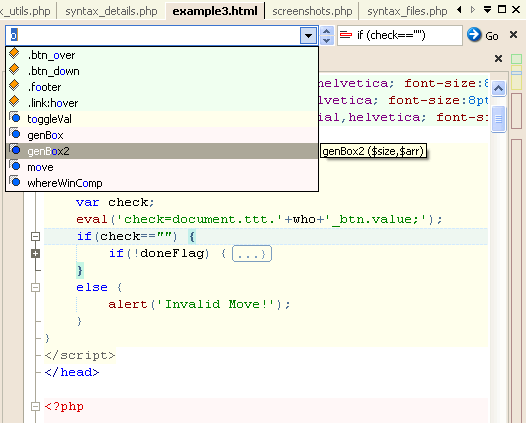The width and height of the screenshot is (526, 423).
Task: Click the </script> closing tag
Action: (80, 355)
